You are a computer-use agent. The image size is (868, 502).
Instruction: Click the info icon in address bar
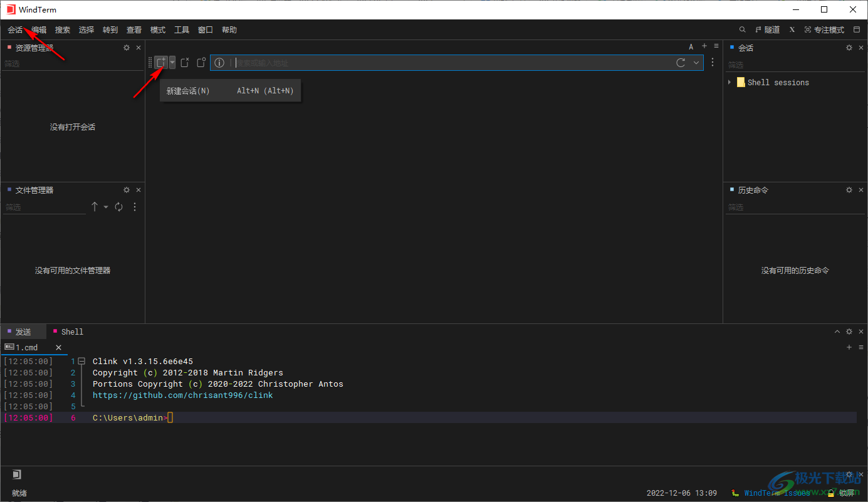pos(219,63)
